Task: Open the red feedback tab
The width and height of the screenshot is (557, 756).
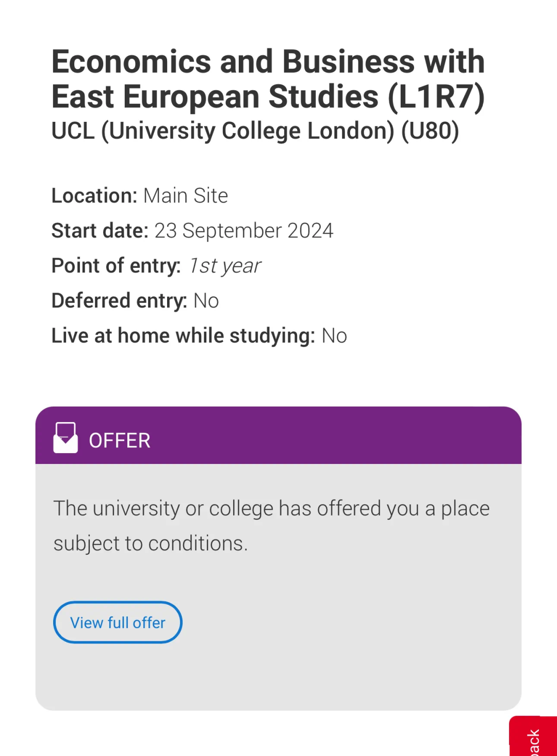Action: [x=534, y=738]
